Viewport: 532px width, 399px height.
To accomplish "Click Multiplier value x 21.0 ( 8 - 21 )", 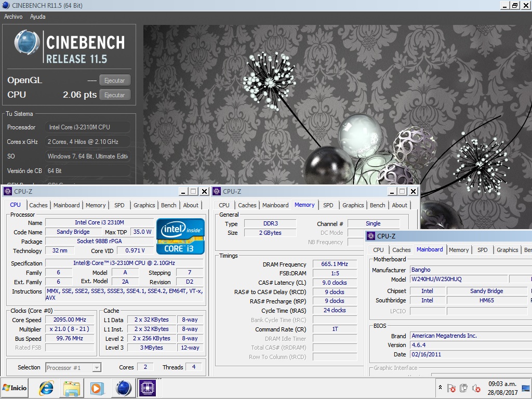I will click(70, 329).
